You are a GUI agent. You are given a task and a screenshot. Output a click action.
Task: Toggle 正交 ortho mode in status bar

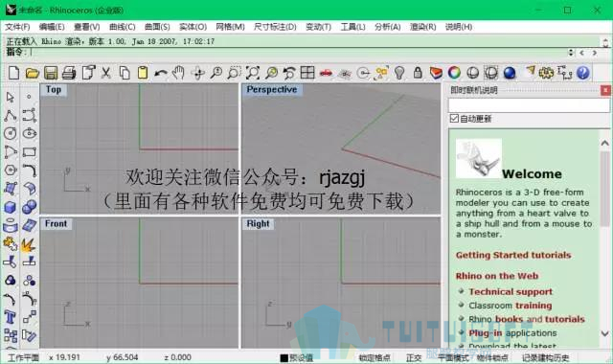[x=414, y=357]
